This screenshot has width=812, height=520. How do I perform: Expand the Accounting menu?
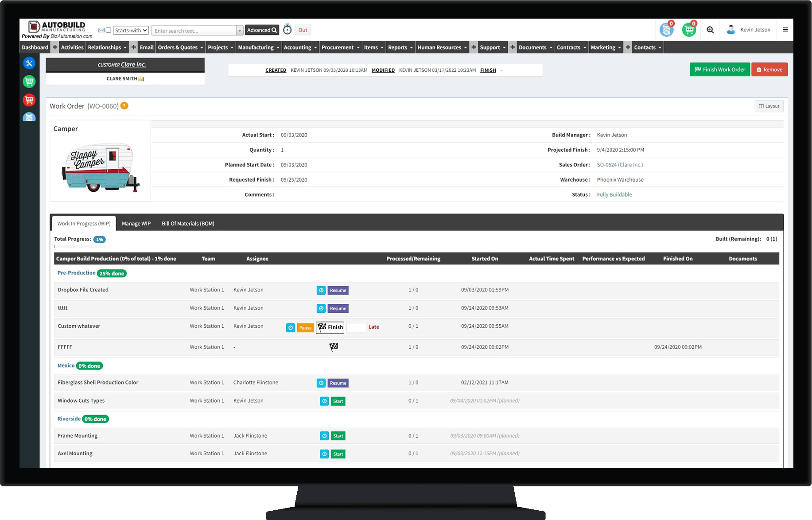click(300, 47)
